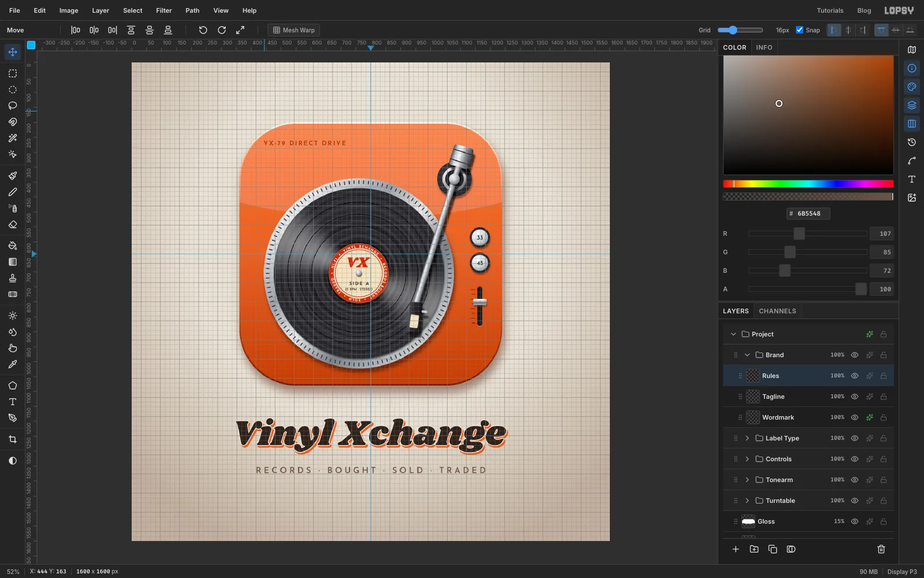Undo with the counter-clockwise arrow icon
This screenshot has height=578, width=924.
click(203, 30)
